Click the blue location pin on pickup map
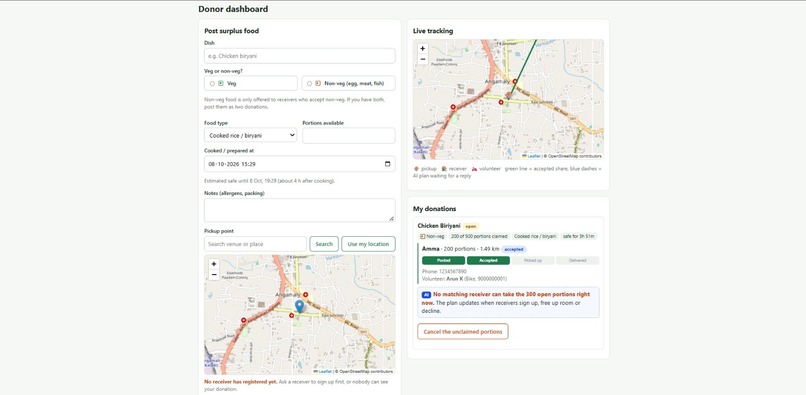806x395 pixels. click(299, 307)
